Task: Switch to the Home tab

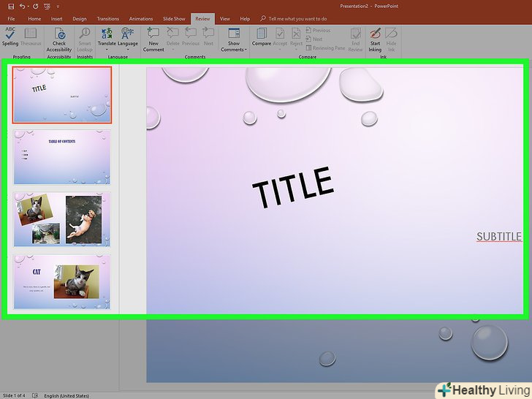Action: (x=34, y=19)
